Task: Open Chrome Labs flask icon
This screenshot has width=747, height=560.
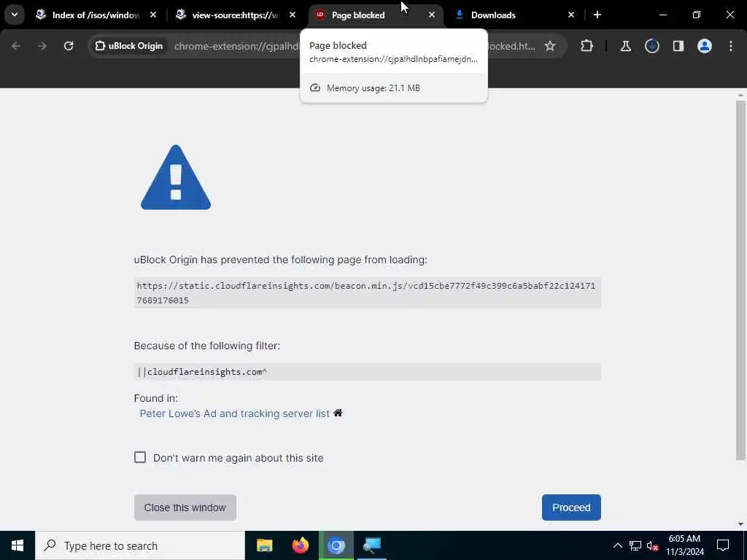Action: click(x=625, y=46)
